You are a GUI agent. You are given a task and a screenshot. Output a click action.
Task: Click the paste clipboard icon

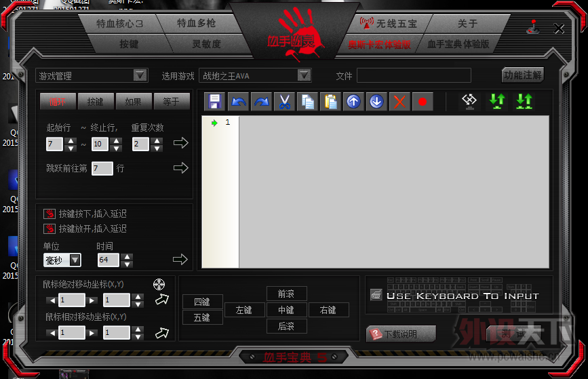[330, 102]
